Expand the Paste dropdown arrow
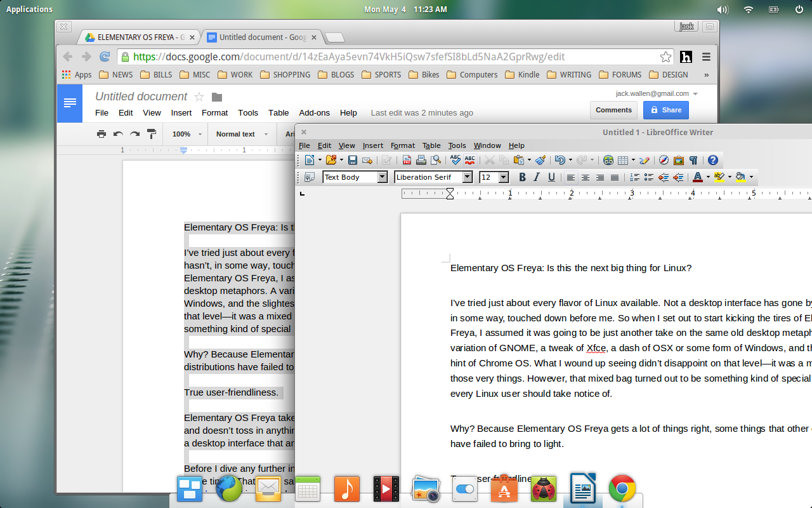The width and height of the screenshot is (812, 508). [x=529, y=160]
